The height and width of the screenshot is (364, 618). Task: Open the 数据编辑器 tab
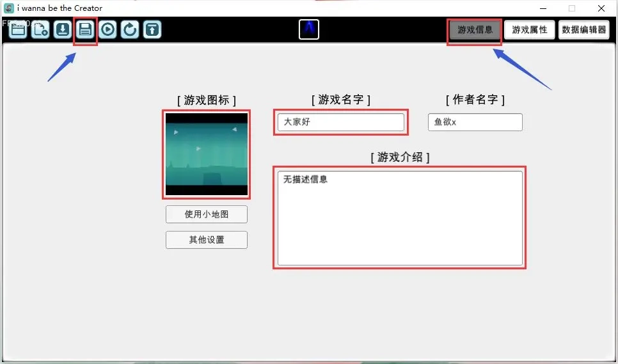coord(583,30)
